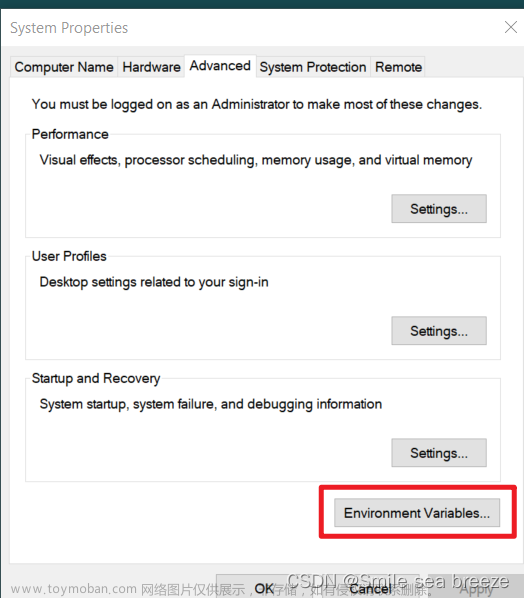Click the desktop settings sign-in description

tap(154, 282)
